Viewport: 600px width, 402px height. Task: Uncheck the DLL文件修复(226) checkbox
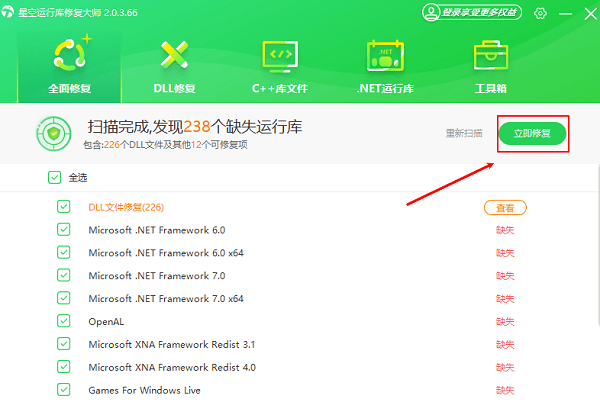coord(64,207)
